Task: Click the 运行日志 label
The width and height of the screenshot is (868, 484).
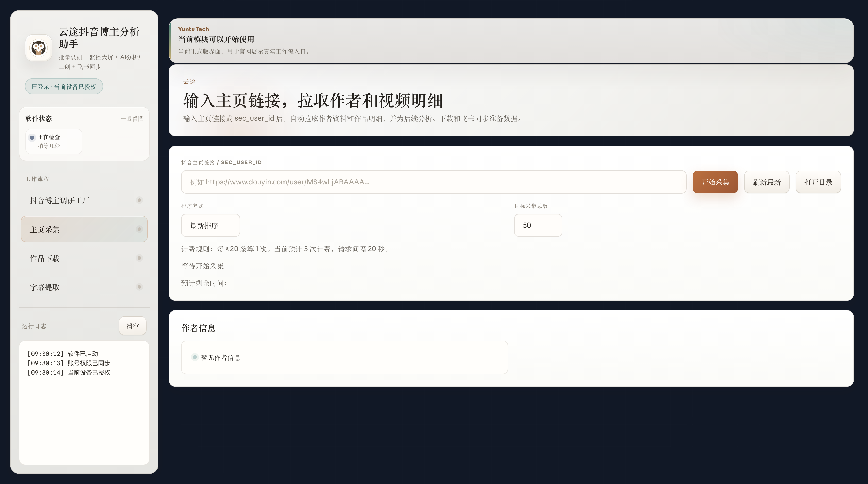Action: [x=34, y=326]
